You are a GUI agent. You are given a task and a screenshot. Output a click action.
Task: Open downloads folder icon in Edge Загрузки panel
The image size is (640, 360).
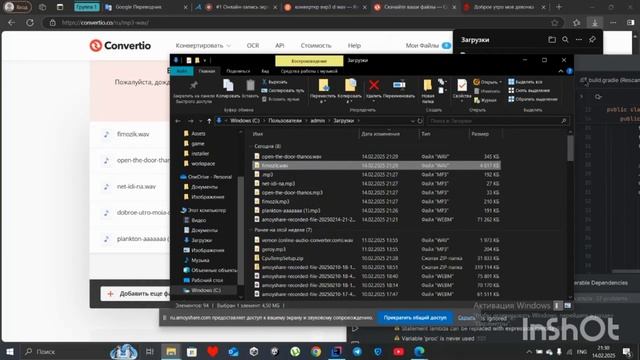point(552,40)
